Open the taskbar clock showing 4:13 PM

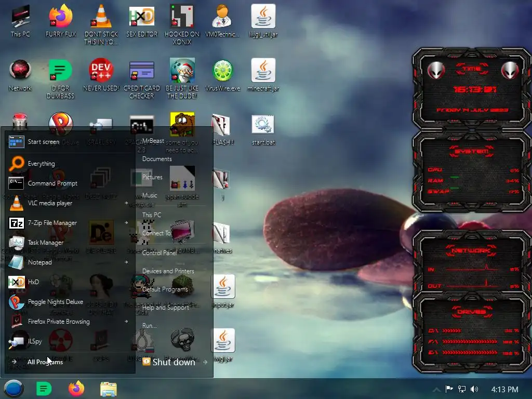505,390
